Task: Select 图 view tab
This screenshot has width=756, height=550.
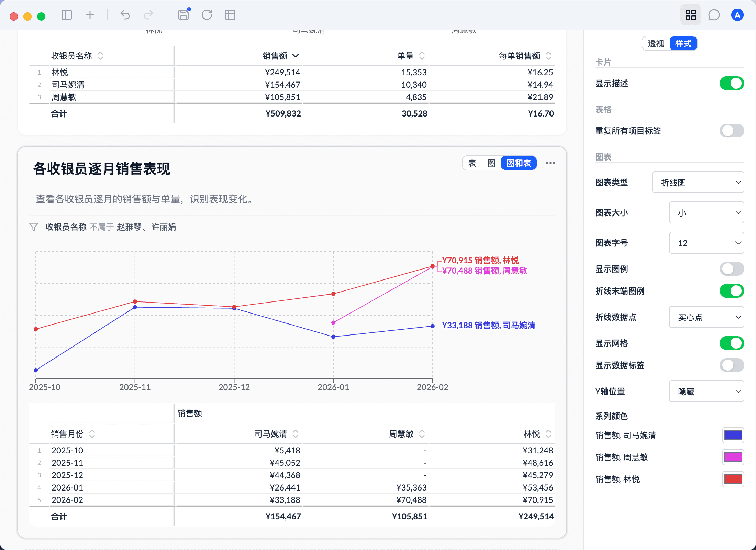Action: tap(491, 163)
